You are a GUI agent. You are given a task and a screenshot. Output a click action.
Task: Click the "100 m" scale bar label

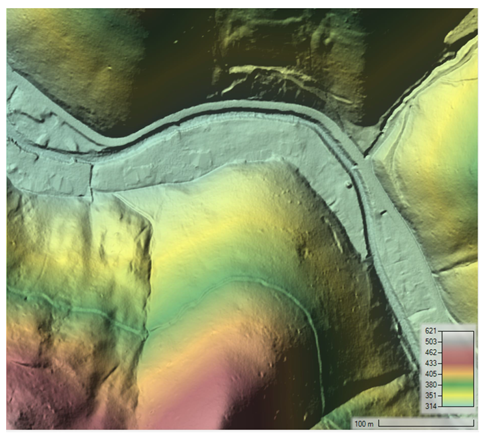(364, 424)
